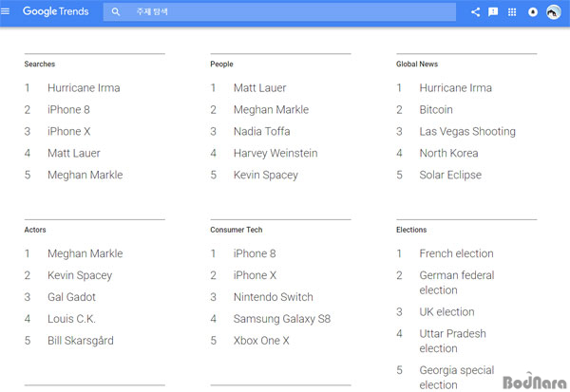The width and height of the screenshot is (570, 392).
Task: Open the hamburger main menu
Action: [x=5, y=11]
